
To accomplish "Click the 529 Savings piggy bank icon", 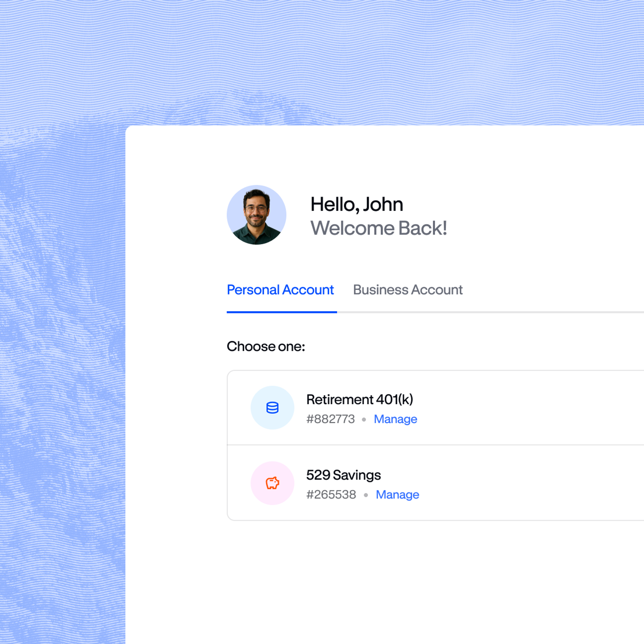I will (x=272, y=483).
